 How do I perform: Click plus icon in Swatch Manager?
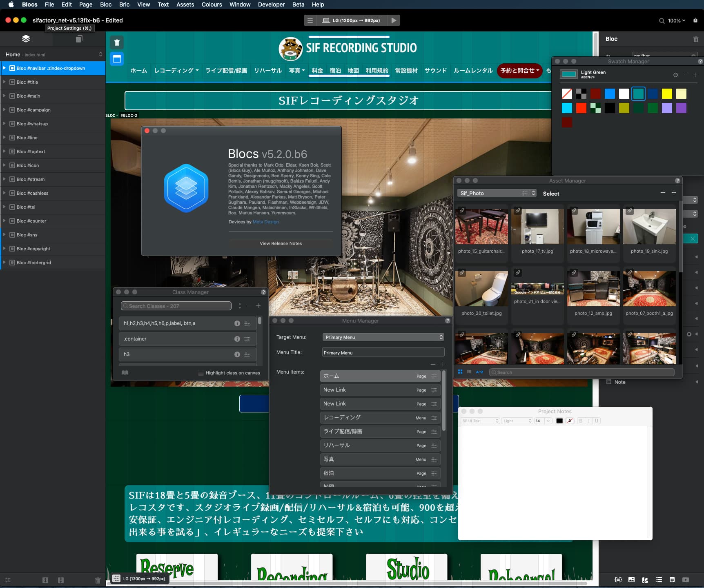695,75
